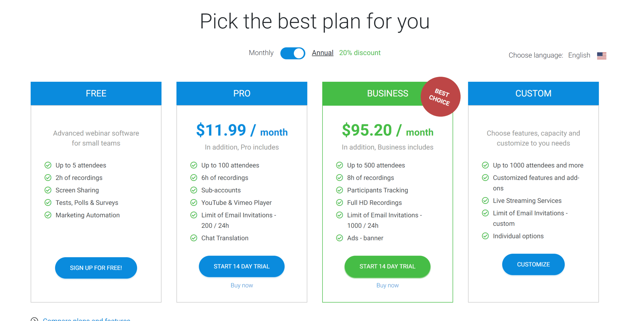The width and height of the screenshot is (644, 321).
Task: Toggle the Monthly/Annual billing switch
Action: [x=292, y=53]
